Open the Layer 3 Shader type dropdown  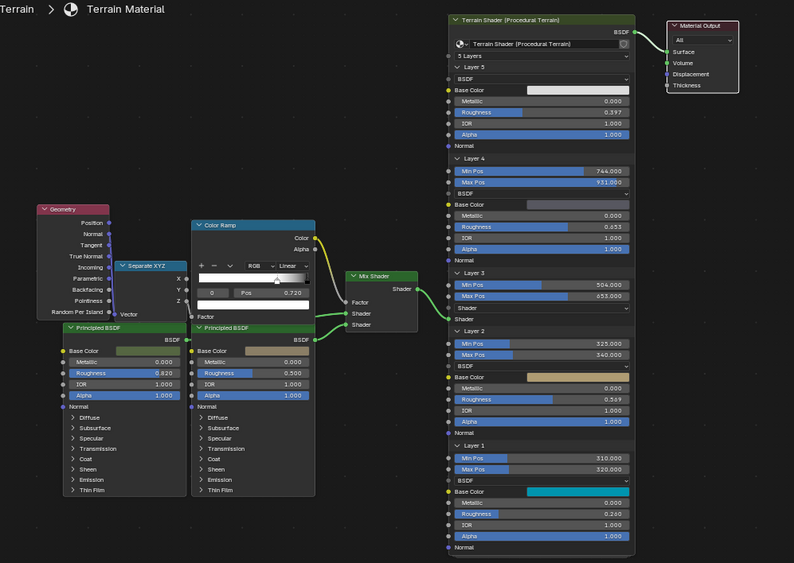[x=542, y=308]
